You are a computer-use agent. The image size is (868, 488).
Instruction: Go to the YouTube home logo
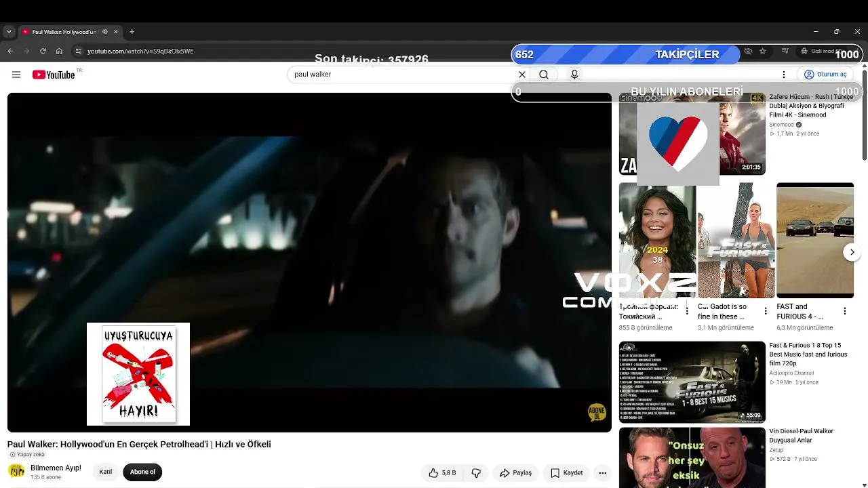tap(54, 75)
